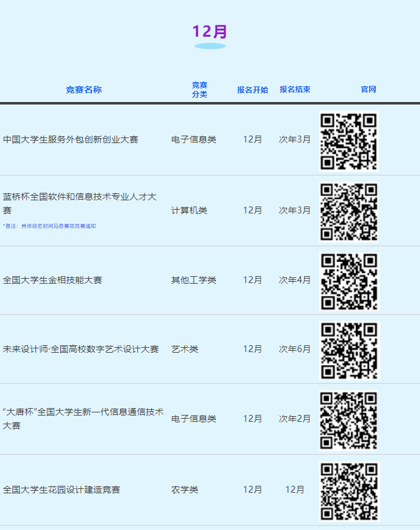Image resolution: width=420 pixels, height=530 pixels.
Task: Click the 报名开始 column header
Action: coord(253,90)
